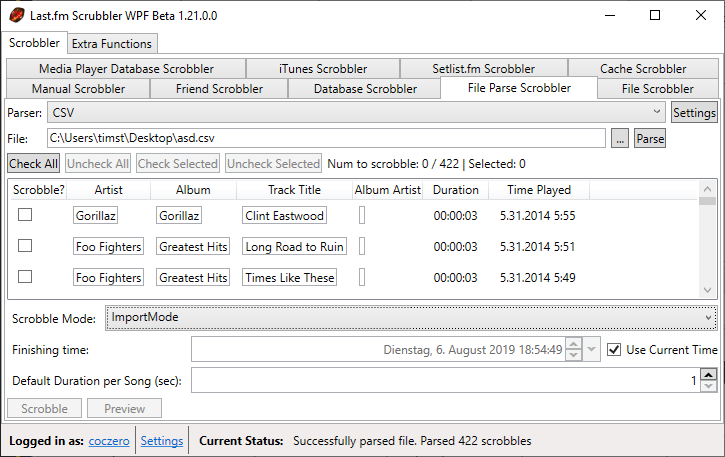Switch to the Extra Functions tab
Viewport: 725px width, 457px height.
(112, 44)
